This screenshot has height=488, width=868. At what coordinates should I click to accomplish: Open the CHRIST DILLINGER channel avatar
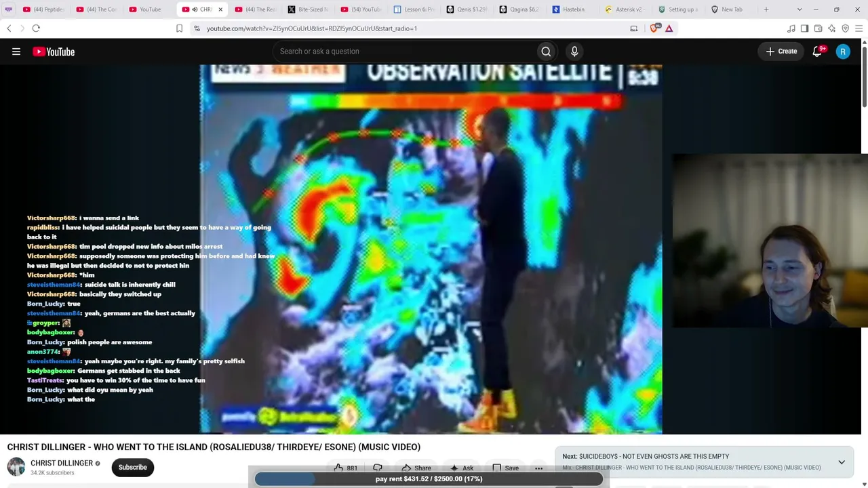16,467
